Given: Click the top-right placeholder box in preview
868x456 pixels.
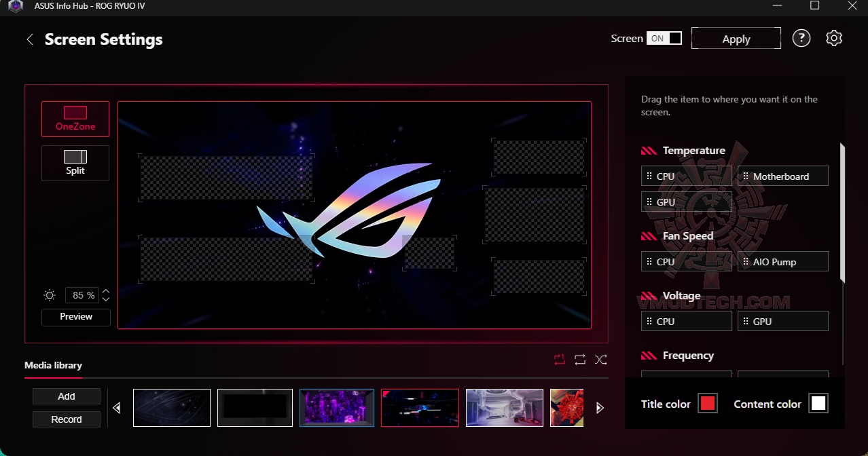Looking at the screenshot, I should click(x=539, y=157).
